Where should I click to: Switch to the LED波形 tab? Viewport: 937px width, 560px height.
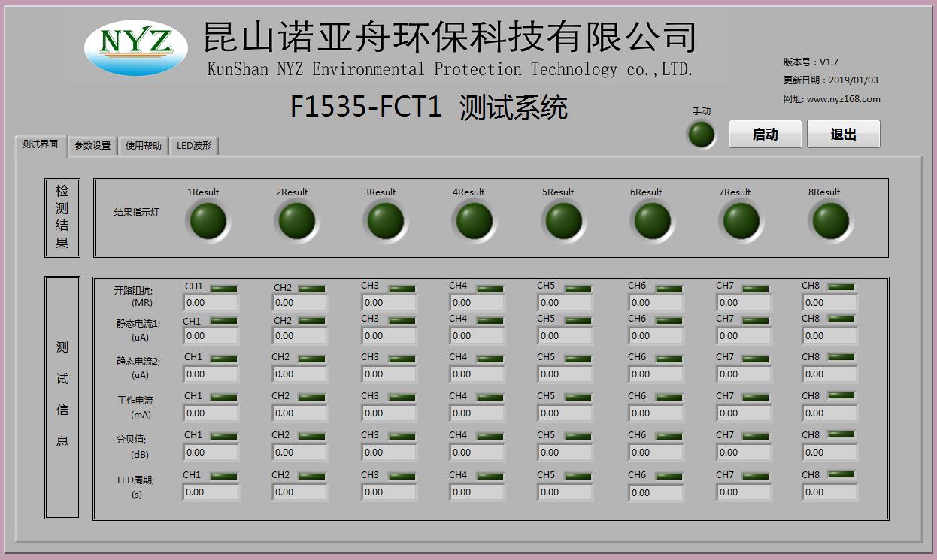pyautogui.click(x=194, y=146)
